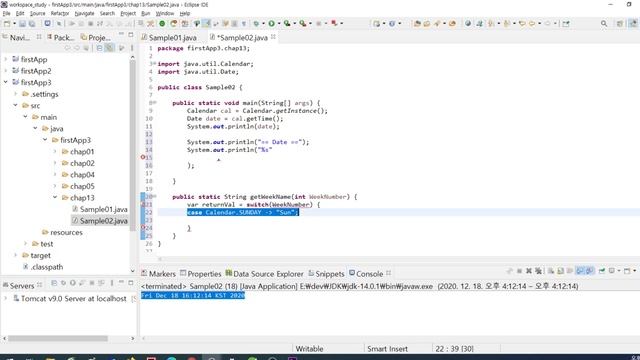Toggle Pin Console in Console toolbar

click(602, 271)
